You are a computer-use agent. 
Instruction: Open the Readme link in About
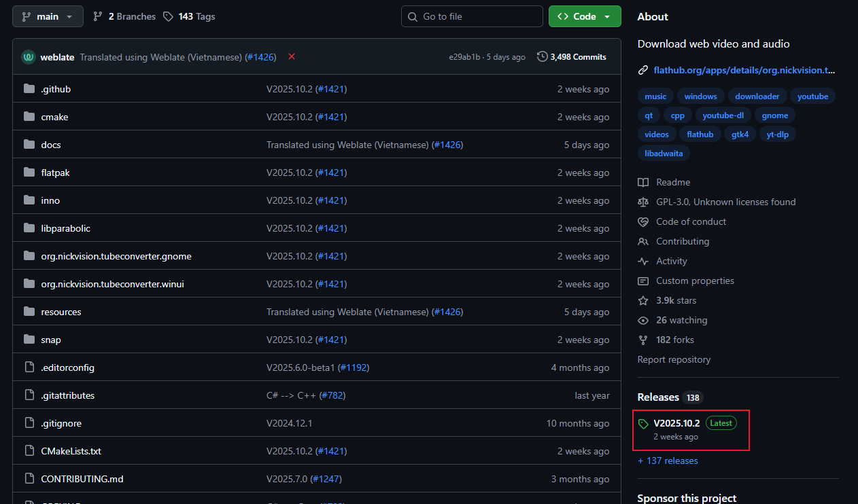point(672,182)
